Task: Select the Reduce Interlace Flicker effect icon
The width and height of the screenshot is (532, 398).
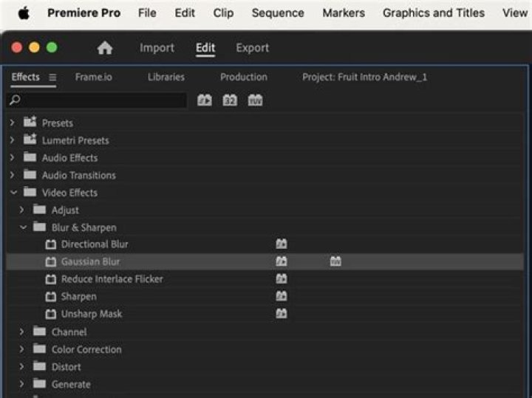Action: [x=51, y=279]
